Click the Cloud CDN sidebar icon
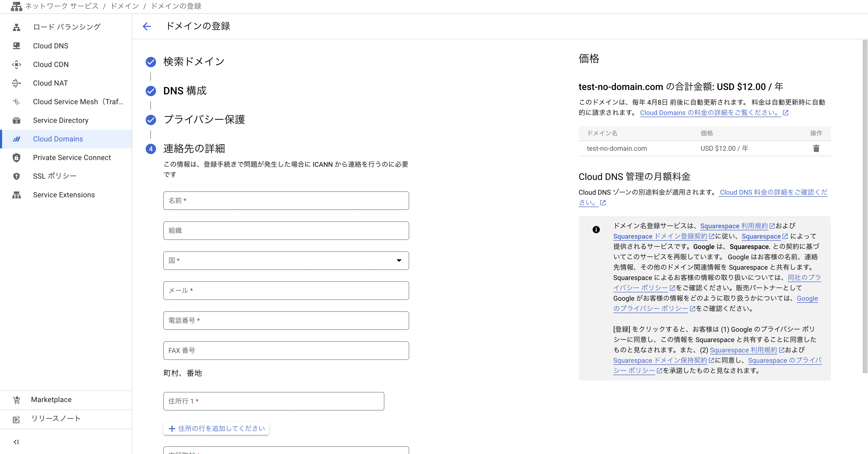The width and height of the screenshot is (868, 454). 17,64
